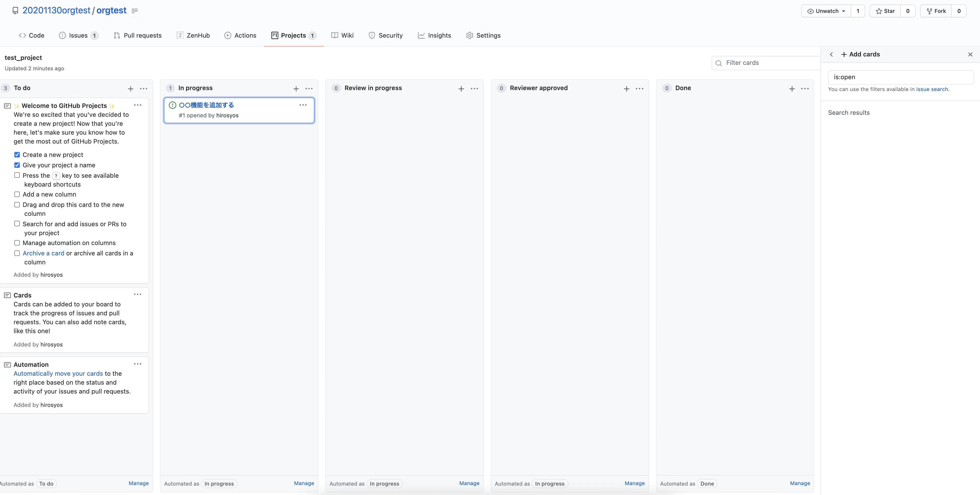Manage automation for the To do column
This screenshot has width=980, height=495.
click(138, 483)
